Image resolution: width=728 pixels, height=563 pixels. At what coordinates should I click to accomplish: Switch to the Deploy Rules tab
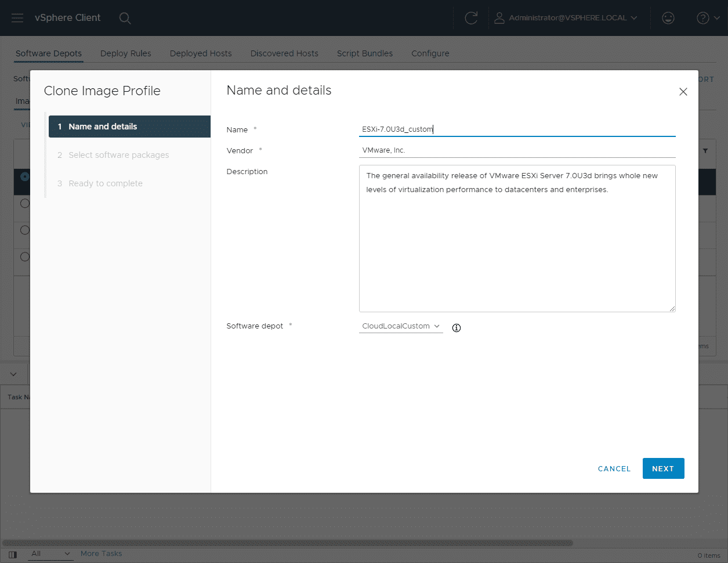click(x=125, y=53)
